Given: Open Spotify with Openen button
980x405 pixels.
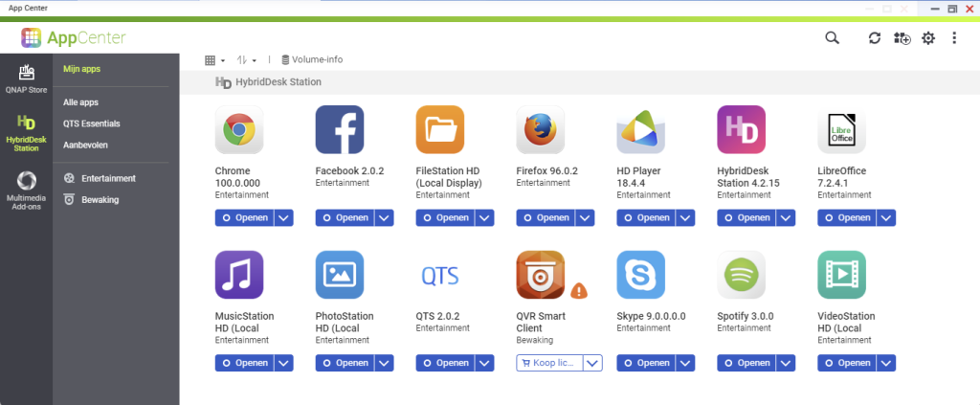Looking at the screenshot, I should click(x=746, y=363).
